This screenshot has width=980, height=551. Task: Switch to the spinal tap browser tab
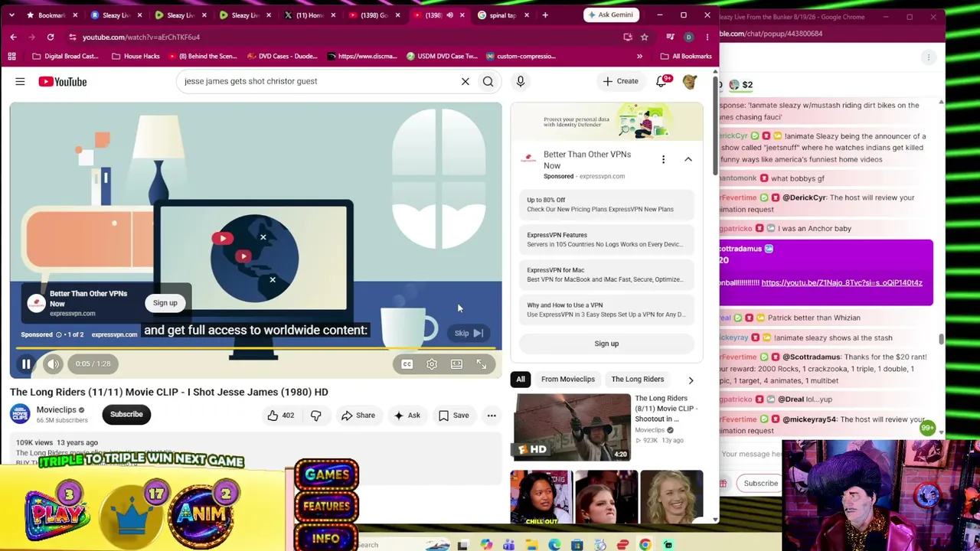501,15
